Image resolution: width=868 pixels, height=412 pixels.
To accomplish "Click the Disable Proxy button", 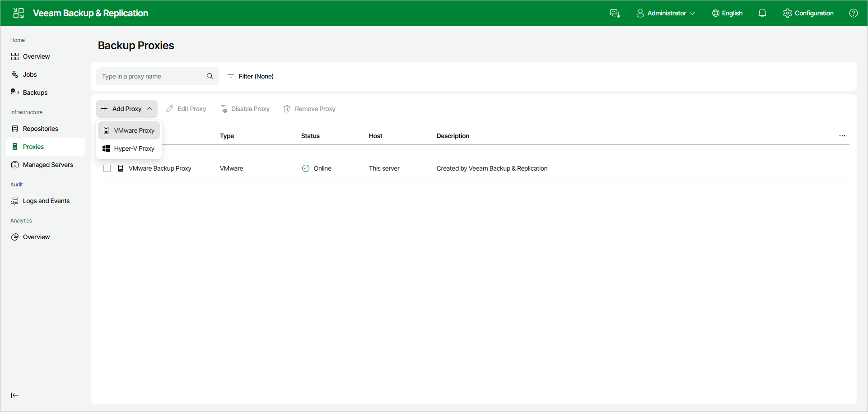I will [245, 109].
